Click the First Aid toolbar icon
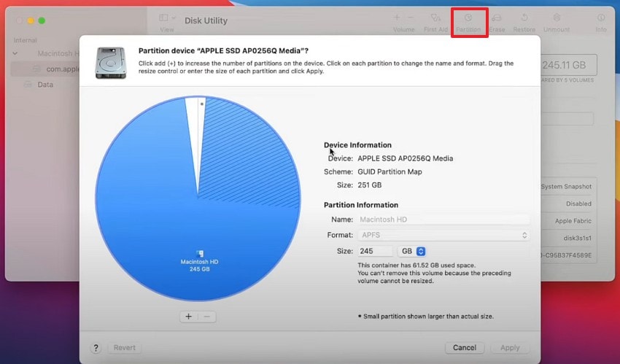The width and height of the screenshot is (620, 364). (435, 18)
